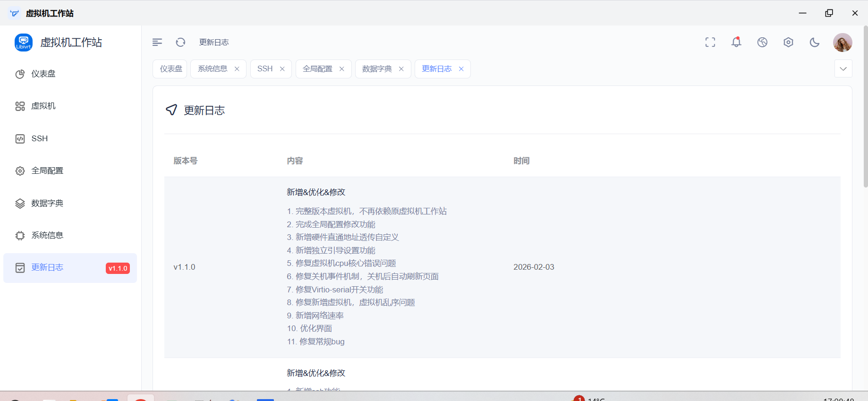Enter fullscreen mode

[710, 43]
